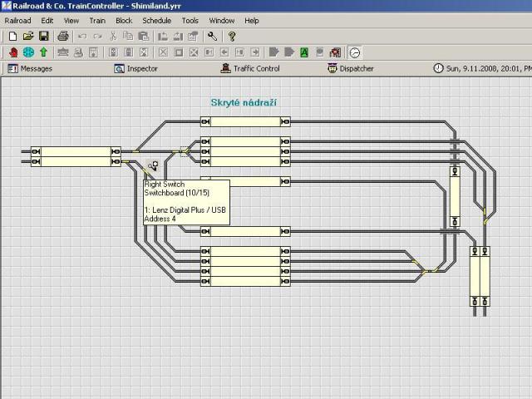Click the Copy icon
532x399 pixels.
point(128,36)
